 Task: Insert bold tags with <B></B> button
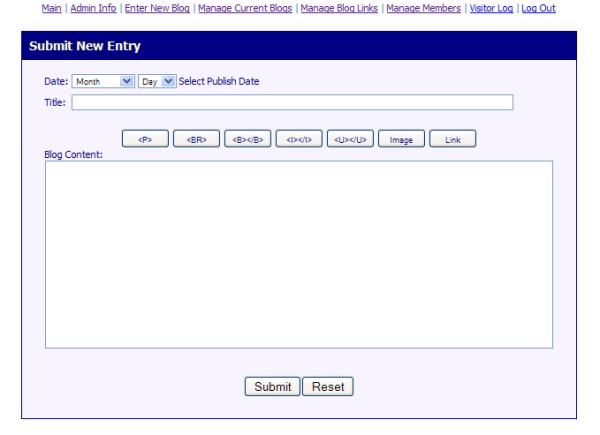(x=247, y=140)
